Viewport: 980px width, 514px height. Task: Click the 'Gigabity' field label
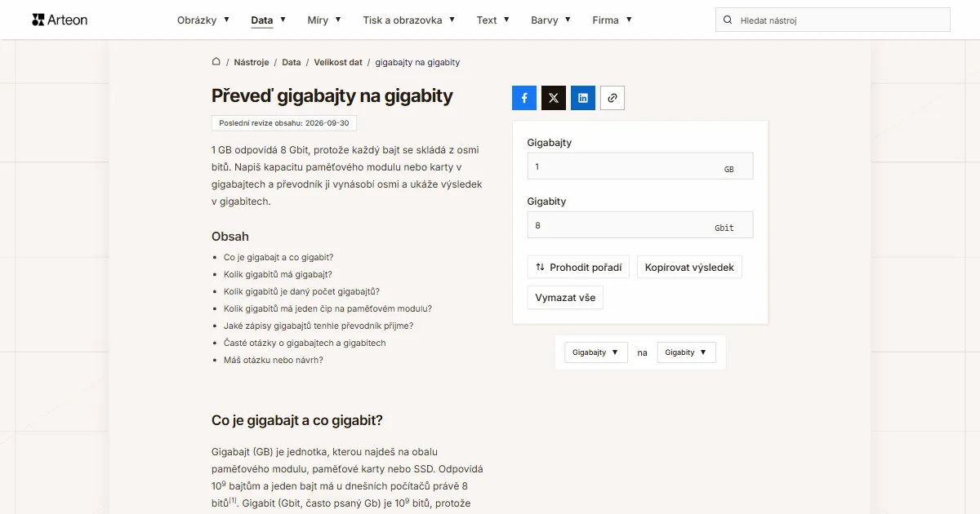point(547,202)
